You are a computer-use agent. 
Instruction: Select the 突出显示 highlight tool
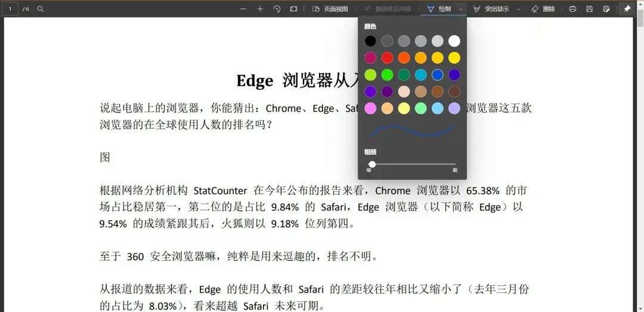(491, 8)
